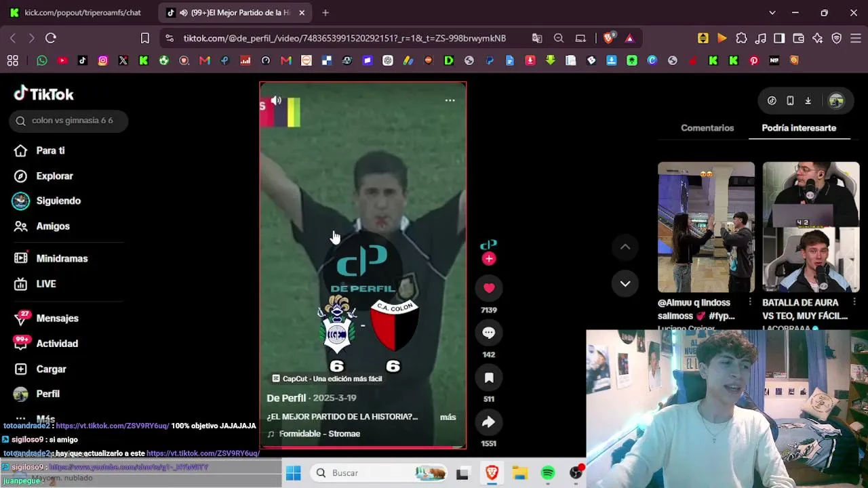Open Brave VPN shield icon

(x=836, y=39)
